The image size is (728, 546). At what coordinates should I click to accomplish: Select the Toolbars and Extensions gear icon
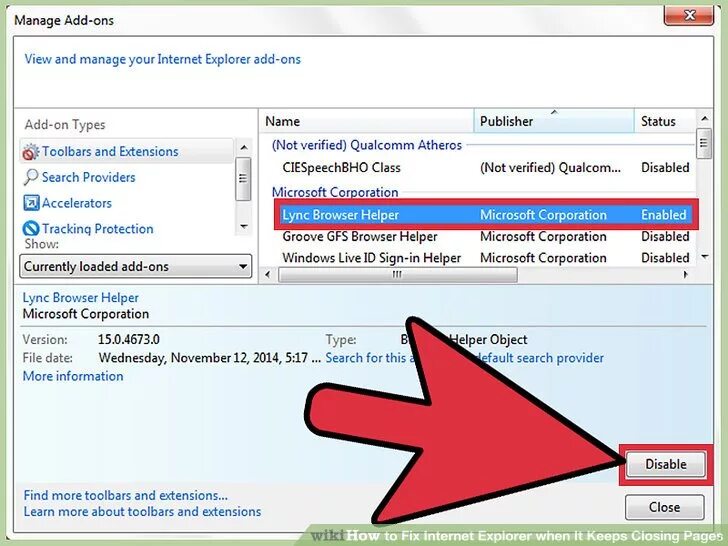point(31,152)
